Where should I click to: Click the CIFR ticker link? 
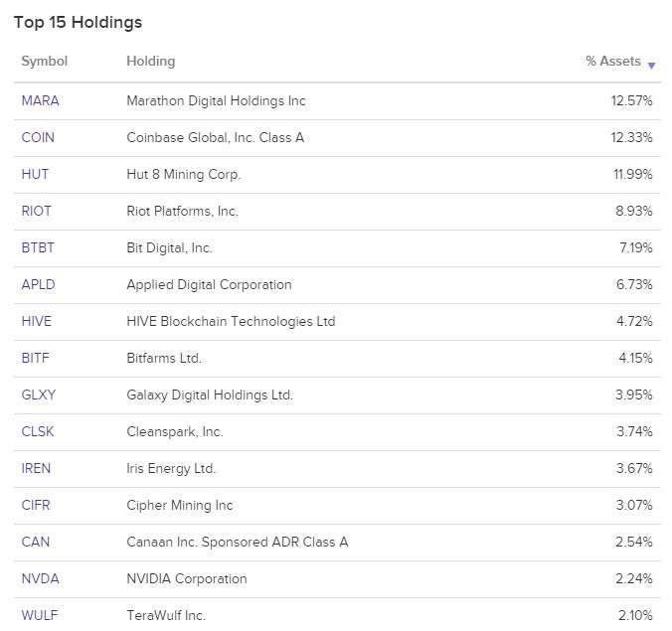pos(36,506)
